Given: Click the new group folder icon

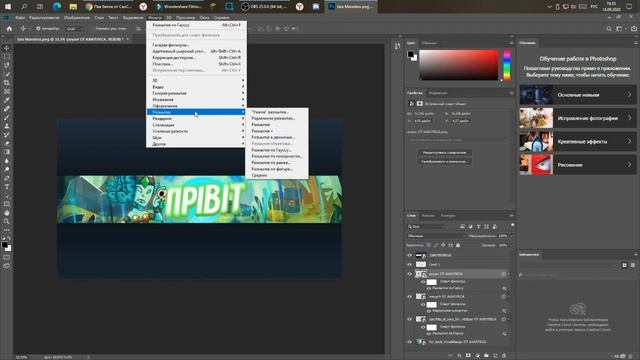Looking at the screenshot, I should 486,356.
